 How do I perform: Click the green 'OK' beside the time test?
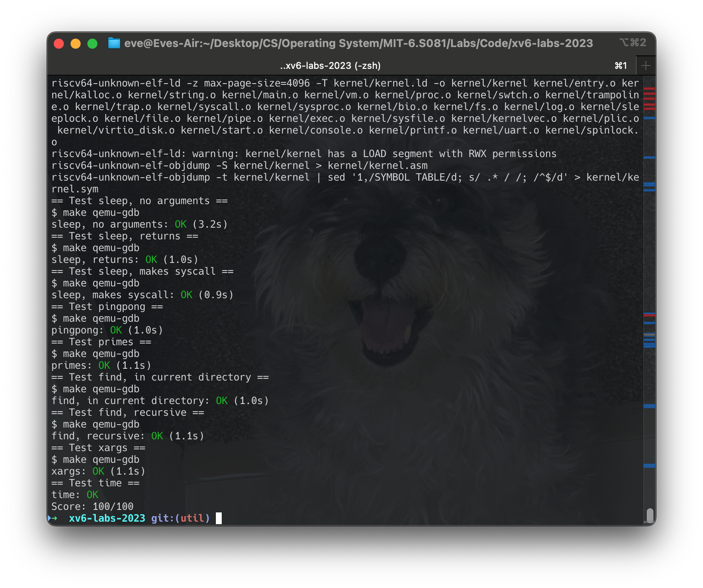click(x=93, y=494)
